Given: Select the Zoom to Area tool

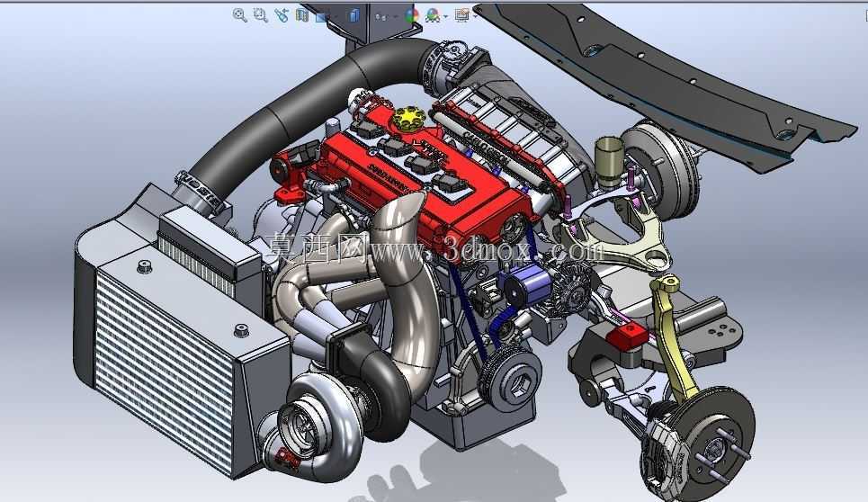Looking at the screenshot, I should (260, 15).
